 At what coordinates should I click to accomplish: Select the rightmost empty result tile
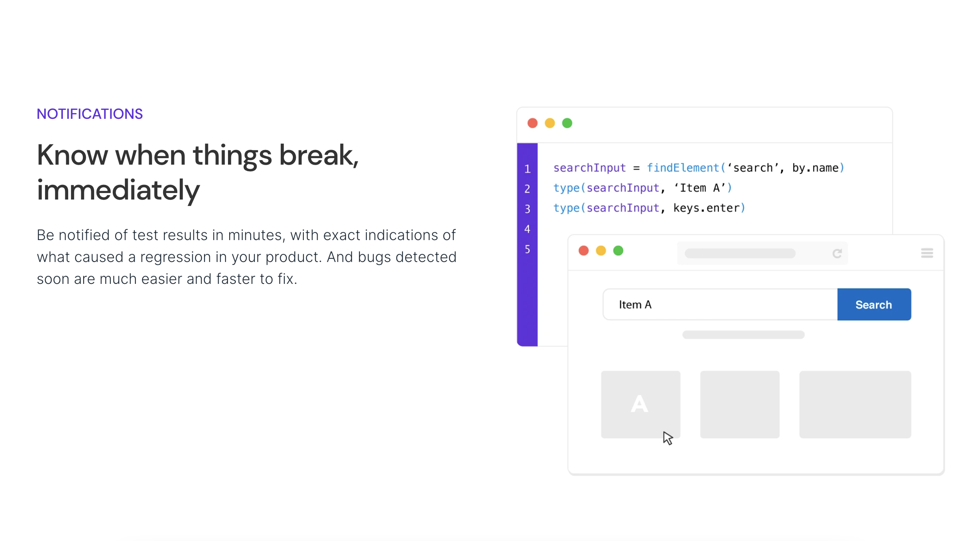tap(855, 404)
